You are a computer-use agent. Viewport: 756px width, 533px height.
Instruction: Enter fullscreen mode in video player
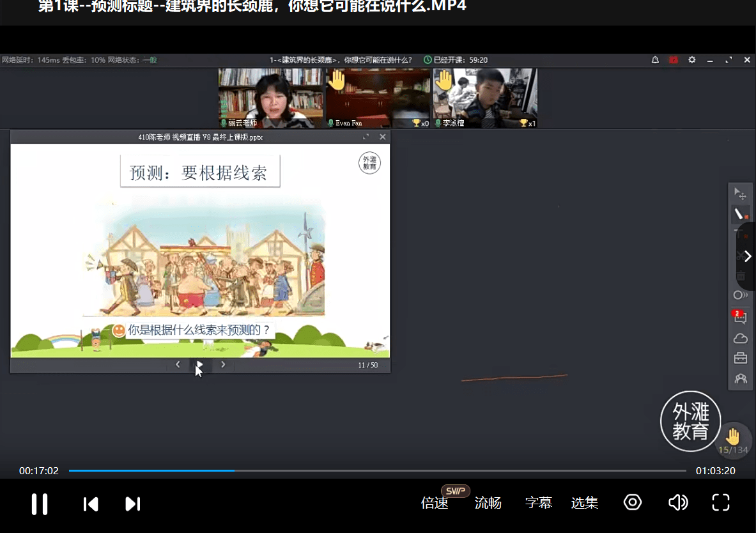[721, 502]
